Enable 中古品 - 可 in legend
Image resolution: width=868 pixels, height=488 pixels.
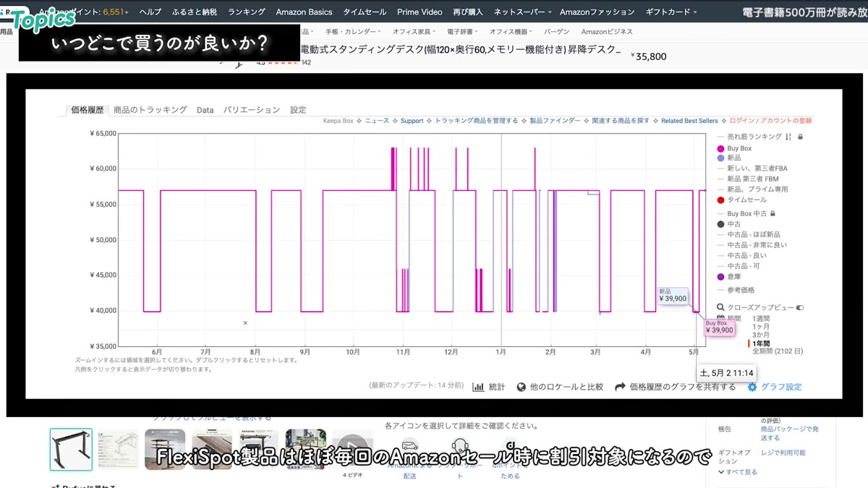739,266
